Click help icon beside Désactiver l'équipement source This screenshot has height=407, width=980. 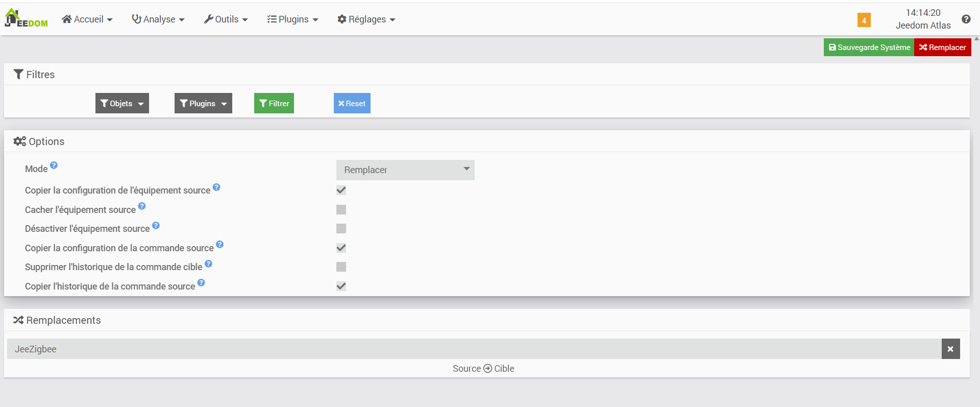click(156, 225)
